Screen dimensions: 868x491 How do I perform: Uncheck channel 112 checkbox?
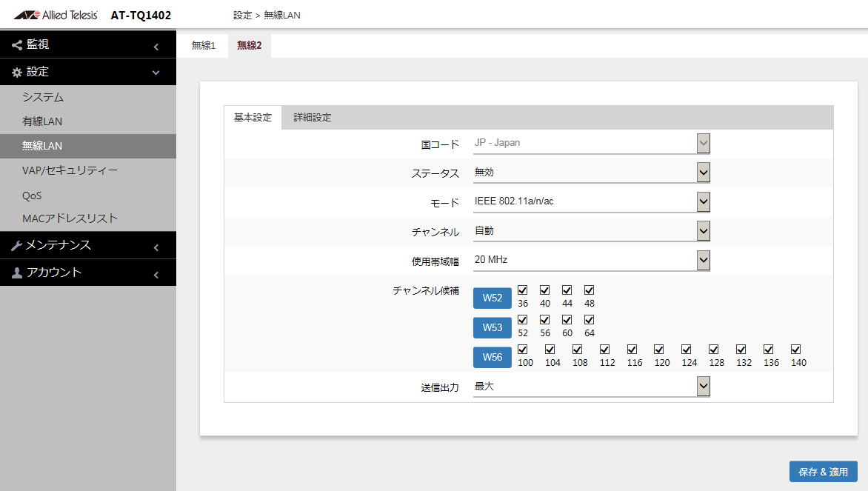[x=604, y=350]
